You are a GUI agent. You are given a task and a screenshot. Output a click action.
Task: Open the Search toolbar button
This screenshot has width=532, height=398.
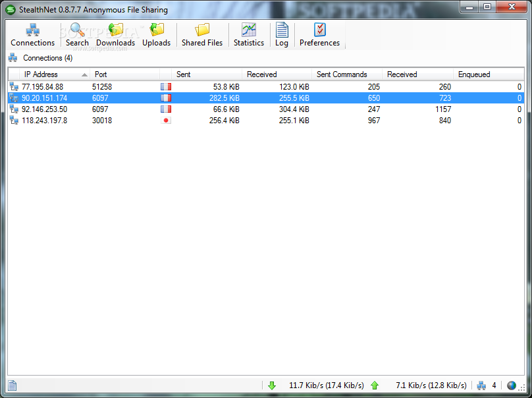(x=77, y=35)
